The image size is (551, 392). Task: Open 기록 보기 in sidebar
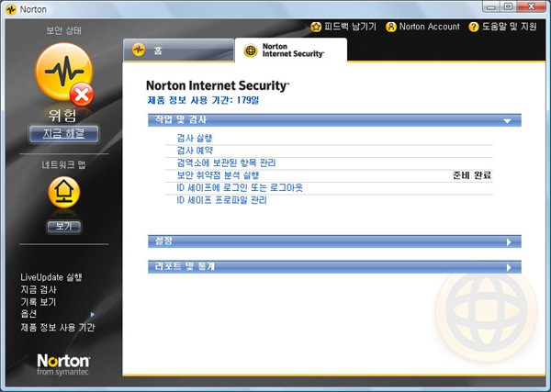pos(38,302)
